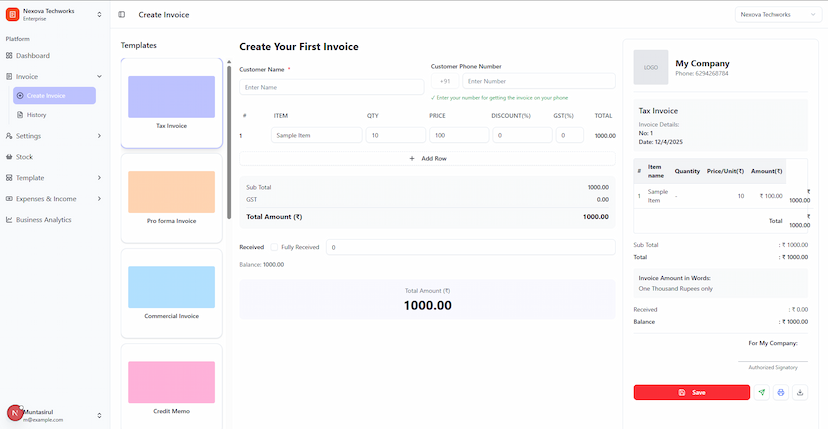
Task: Click Add Row button
Action: pyautogui.click(x=427, y=158)
